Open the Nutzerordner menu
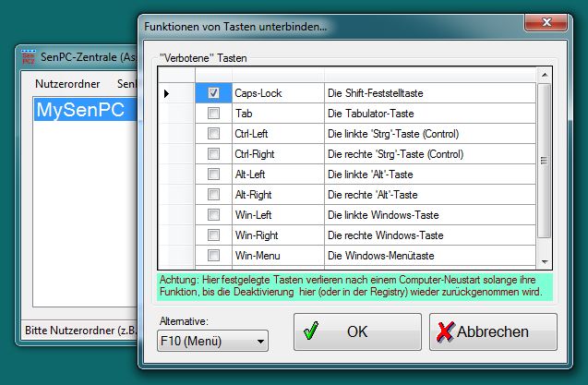Screen dimensions: 588x385 pyautogui.click(x=66, y=84)
